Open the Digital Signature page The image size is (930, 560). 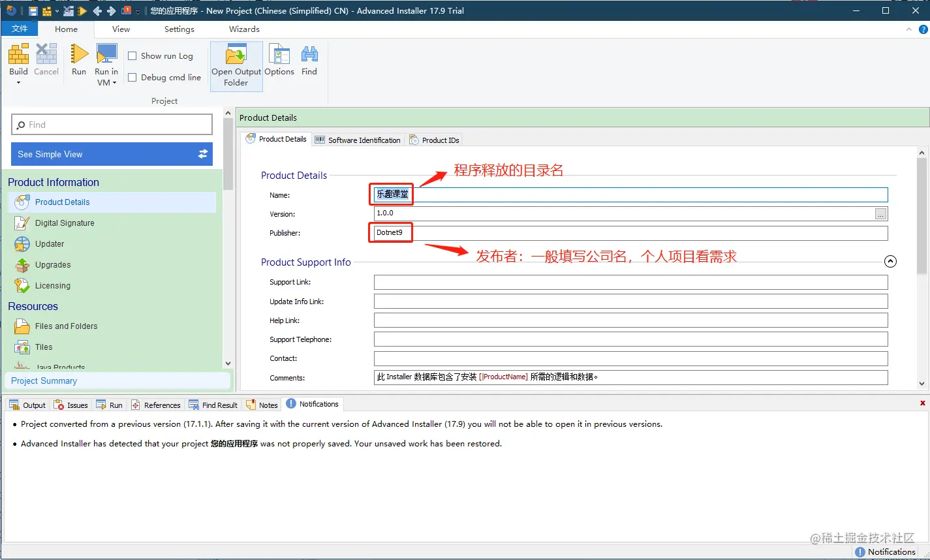[x=65, y=223]
